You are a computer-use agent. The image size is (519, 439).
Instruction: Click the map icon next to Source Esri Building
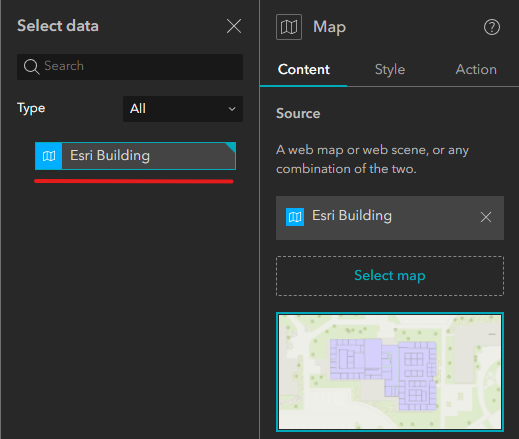(295, 217)
